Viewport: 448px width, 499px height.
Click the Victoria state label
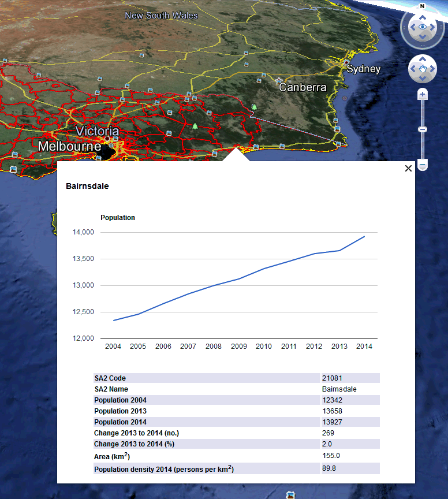(97, 132)
